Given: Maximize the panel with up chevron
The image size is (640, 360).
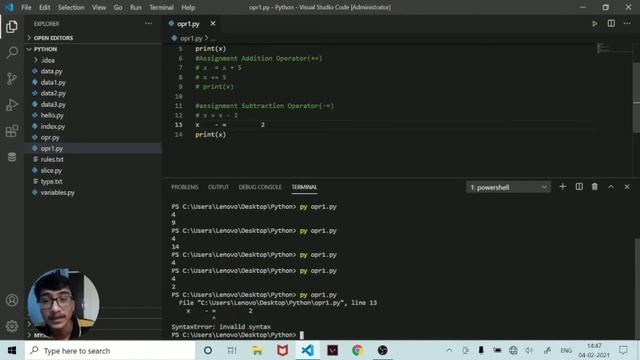Looking at the screenshot, I should point(611,187).
